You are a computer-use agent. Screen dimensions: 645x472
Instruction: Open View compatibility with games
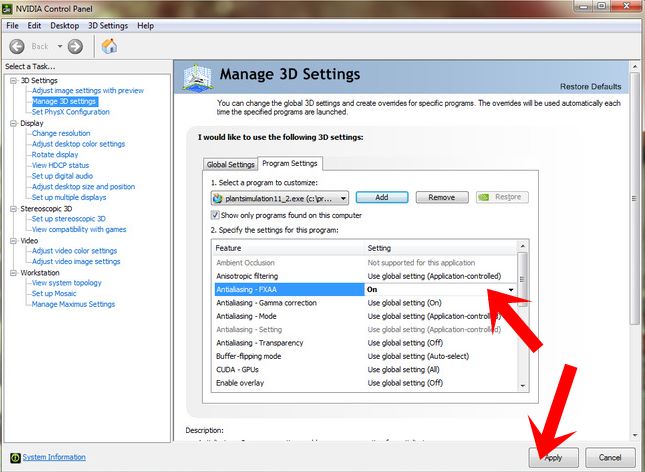(x=79, y=230)
